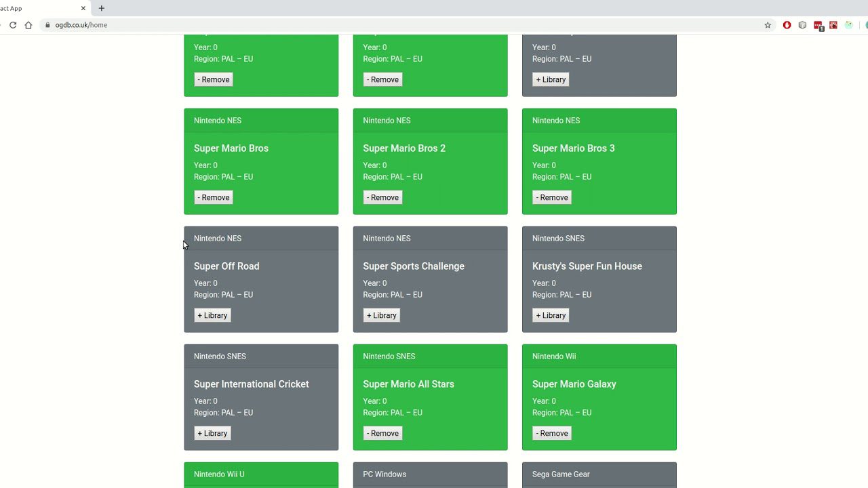Click the bookmark star in the address bar
868x488 pixels.
click(x=768, y=24)
